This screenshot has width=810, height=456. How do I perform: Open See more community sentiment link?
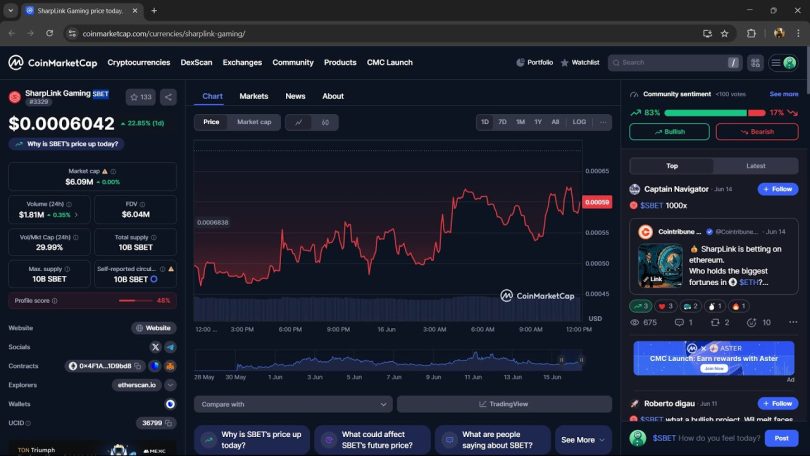coord(783,94)
